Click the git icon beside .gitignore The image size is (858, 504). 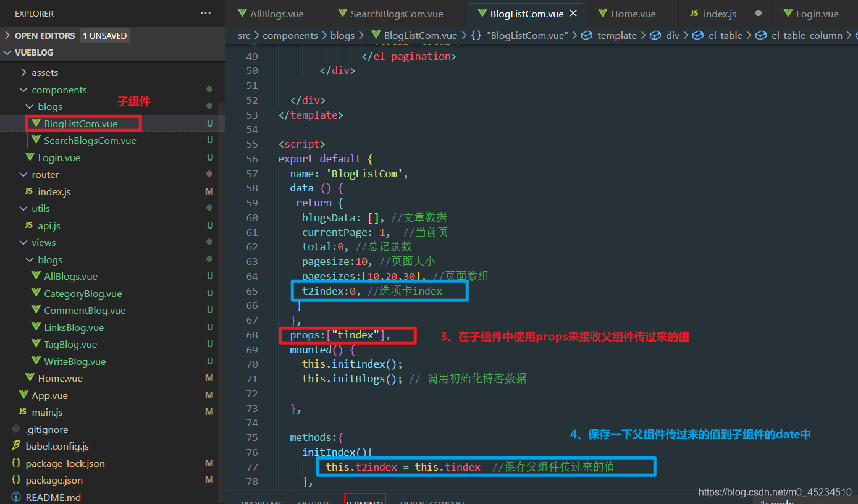tap(16, 429)
